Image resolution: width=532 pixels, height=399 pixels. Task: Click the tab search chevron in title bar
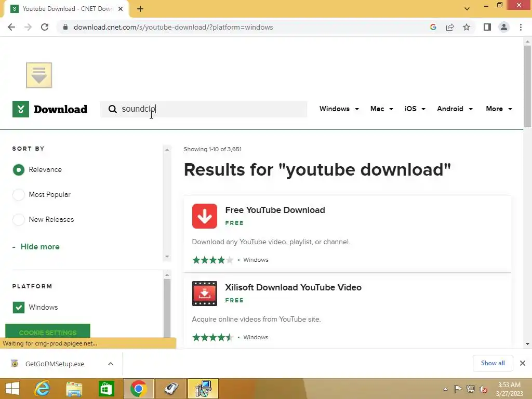[x=467, y=9]
